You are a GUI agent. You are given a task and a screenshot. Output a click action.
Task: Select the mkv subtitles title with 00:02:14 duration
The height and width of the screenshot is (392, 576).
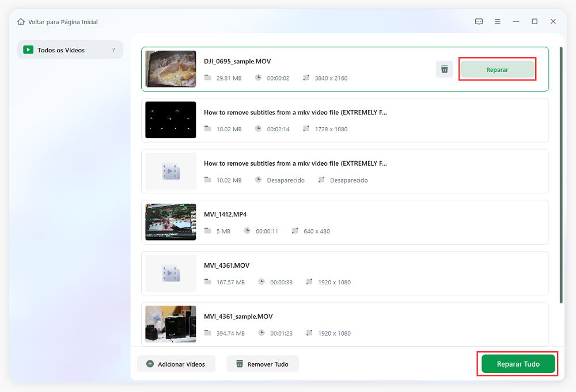tap(295, 112)
